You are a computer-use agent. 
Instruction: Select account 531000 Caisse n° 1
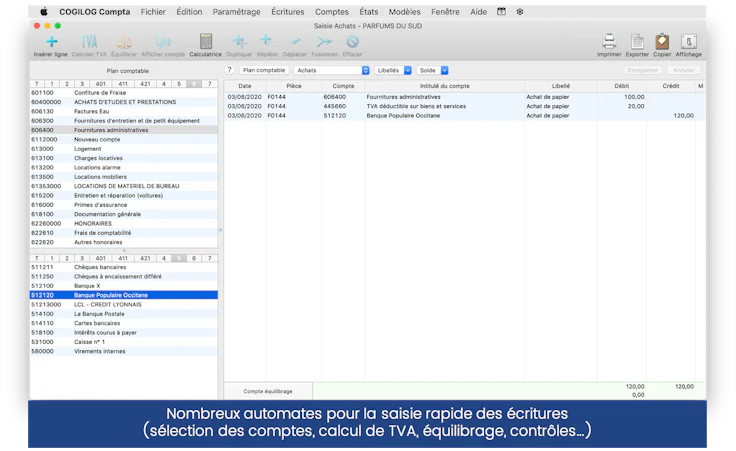[x=124, y=342]
